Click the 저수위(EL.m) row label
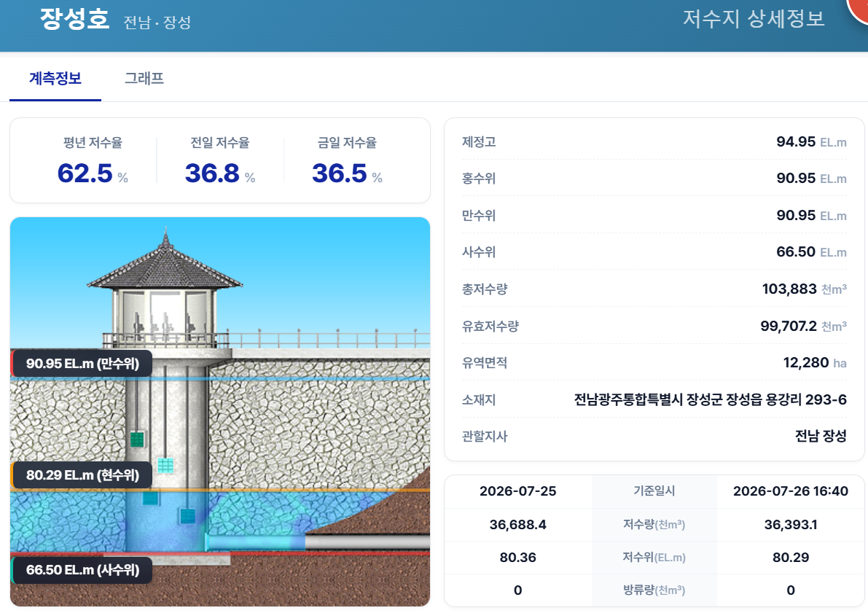The image size is (868, 613). [x=654, y=557]
